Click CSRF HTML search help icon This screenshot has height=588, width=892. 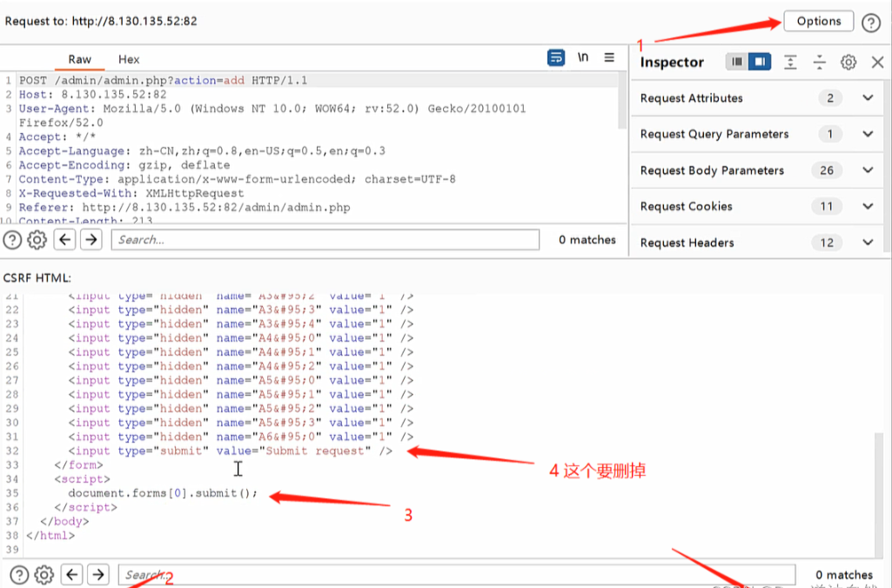[x=19, y=575]
